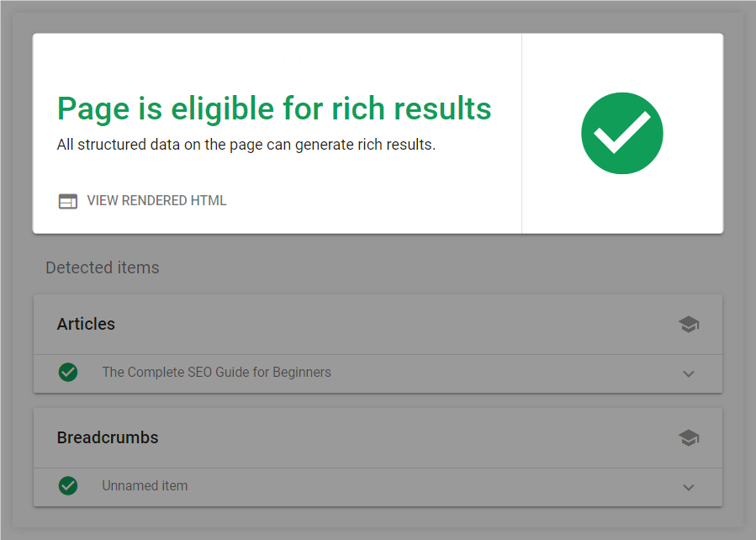Click the Detected items heading
This screenshot has height=540, width=756.
(x=103, y=267)
